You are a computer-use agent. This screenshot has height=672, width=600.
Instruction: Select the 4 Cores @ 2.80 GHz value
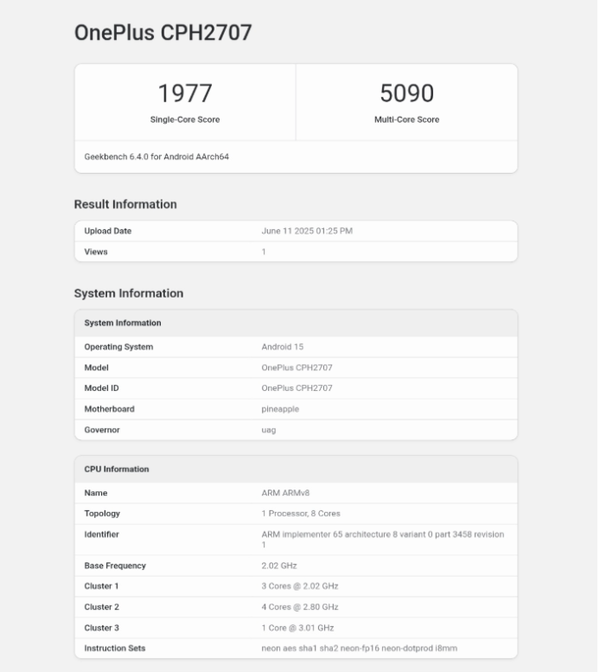[x=300, y=607]
